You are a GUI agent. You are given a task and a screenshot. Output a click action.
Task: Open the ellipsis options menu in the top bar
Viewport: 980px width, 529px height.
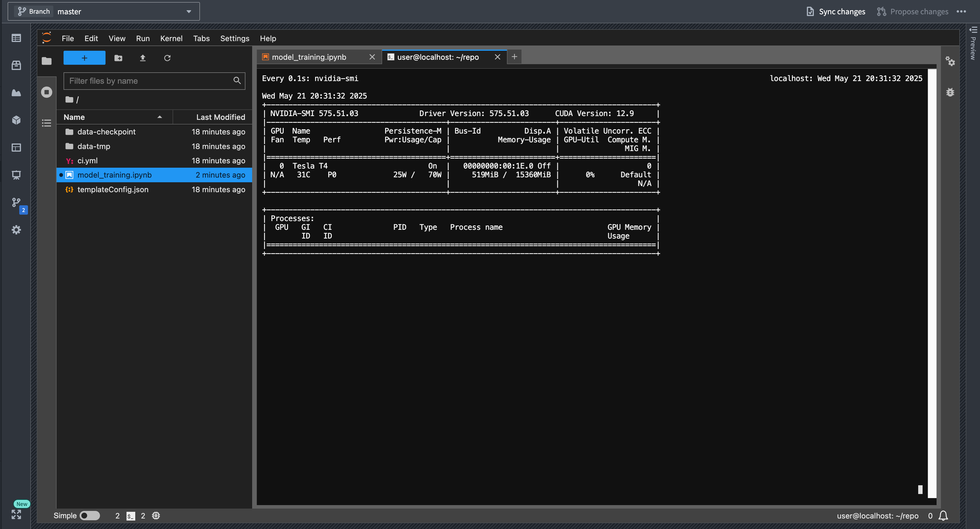click(x=961, y=11)
